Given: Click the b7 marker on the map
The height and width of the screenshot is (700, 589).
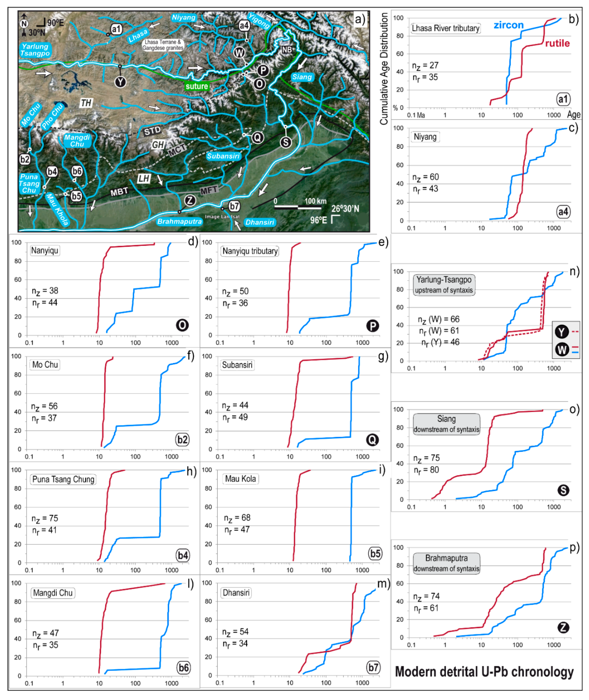Looking at the screenshot, I should tap(234, 206).
